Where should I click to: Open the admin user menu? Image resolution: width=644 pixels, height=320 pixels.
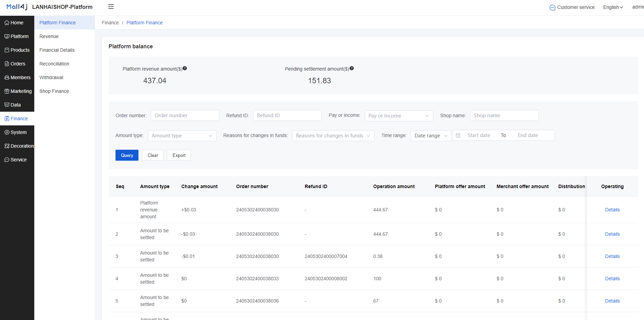(638, 7)
